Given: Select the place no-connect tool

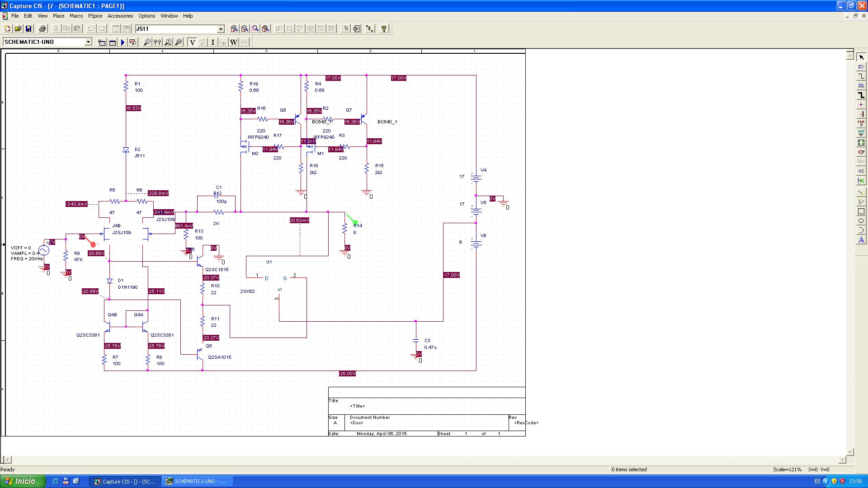Looking at the screenshot, I should tap(861, 180).
